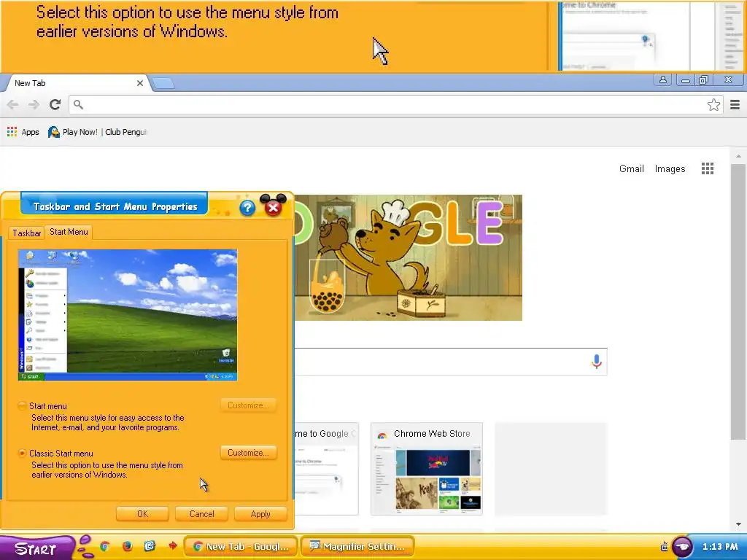Click the page scrollbar down arrow
Screen dimensions: 747x560
pyautogui.click(x=738, y=524)
